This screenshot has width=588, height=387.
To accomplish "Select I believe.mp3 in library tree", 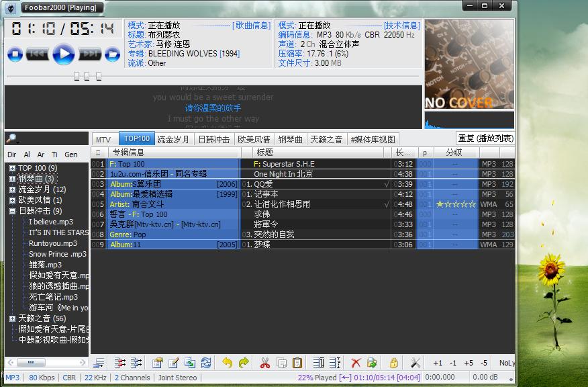I will tap(51, 222).
